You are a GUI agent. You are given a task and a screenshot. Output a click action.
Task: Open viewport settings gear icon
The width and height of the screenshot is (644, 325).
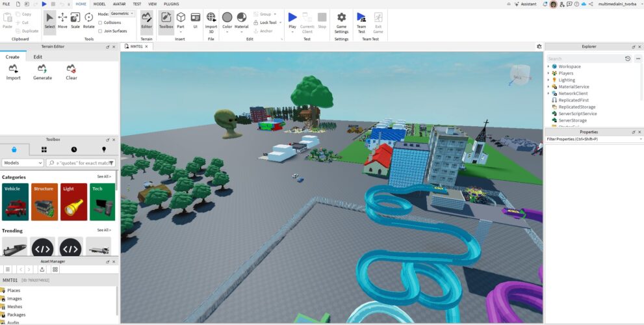click(x=539, y=46)
